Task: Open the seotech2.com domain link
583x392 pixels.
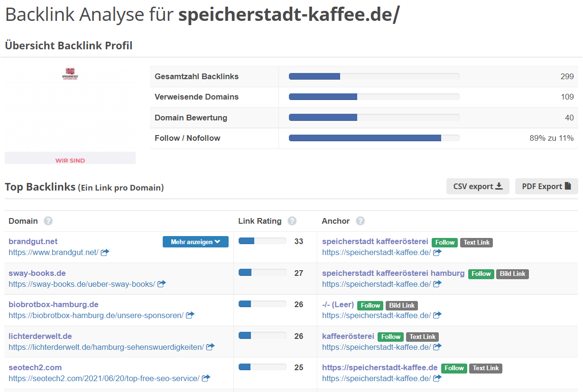Action: 35,367
